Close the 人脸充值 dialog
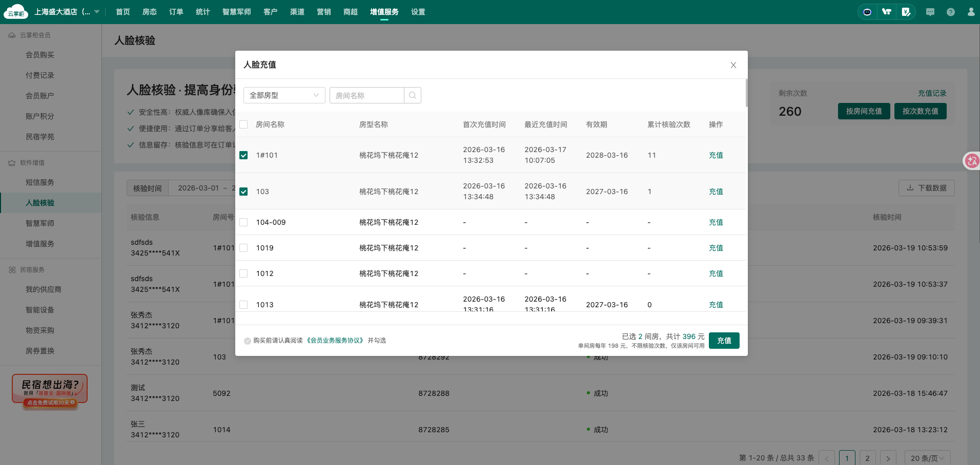 (x=733, y=65)
